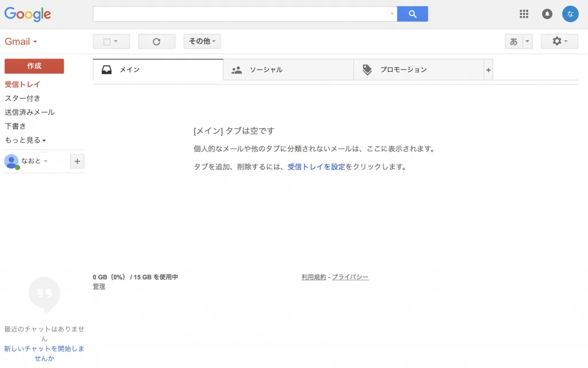Open the settings gear menu
The width and height of the screenshot is (588, 368).
[559, 41]
